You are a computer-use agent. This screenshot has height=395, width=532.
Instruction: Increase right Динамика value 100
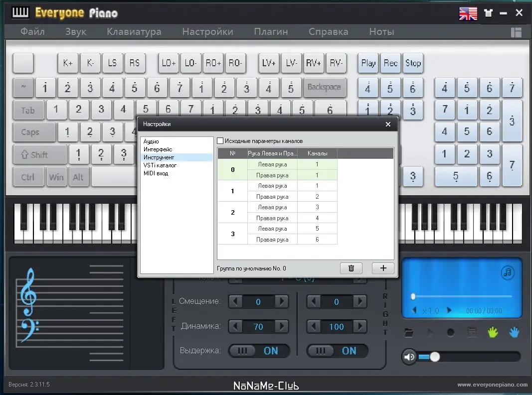[359, 327]
